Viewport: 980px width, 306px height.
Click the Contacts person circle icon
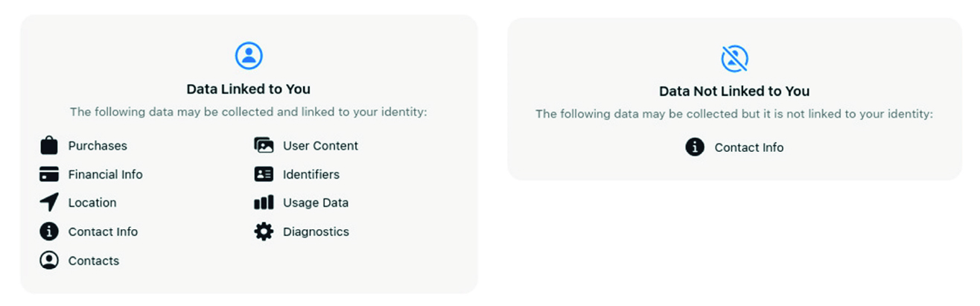49,261
